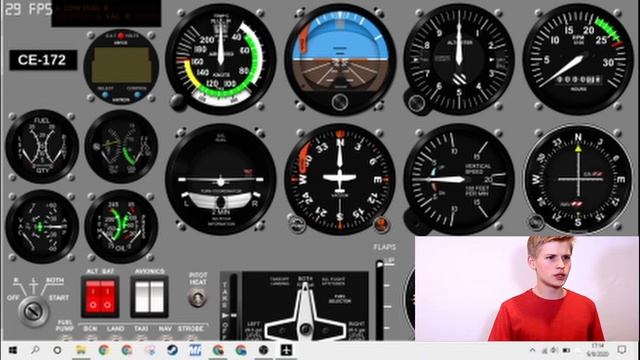Toggle the STROBE light switch
This screenshot has height=360, width=640.
[x=191, y=338]
